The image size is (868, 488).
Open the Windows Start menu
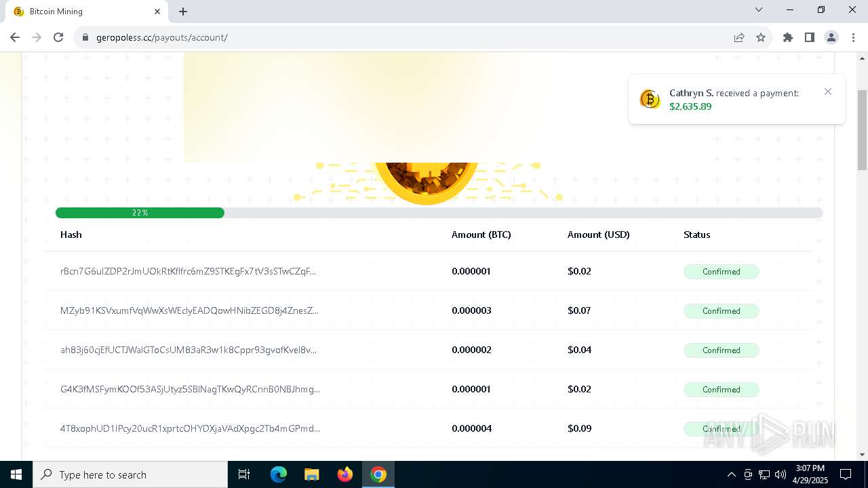pos(16,474)
